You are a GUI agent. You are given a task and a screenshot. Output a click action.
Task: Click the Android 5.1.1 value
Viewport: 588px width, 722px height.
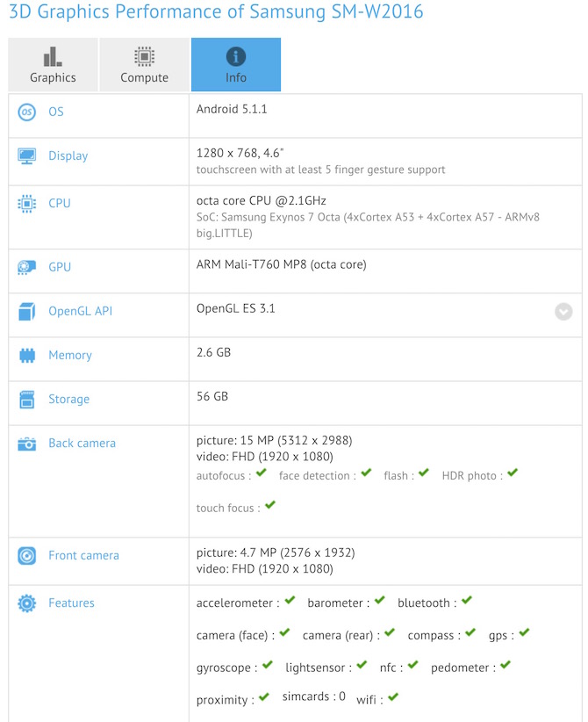tap(232, 109)
